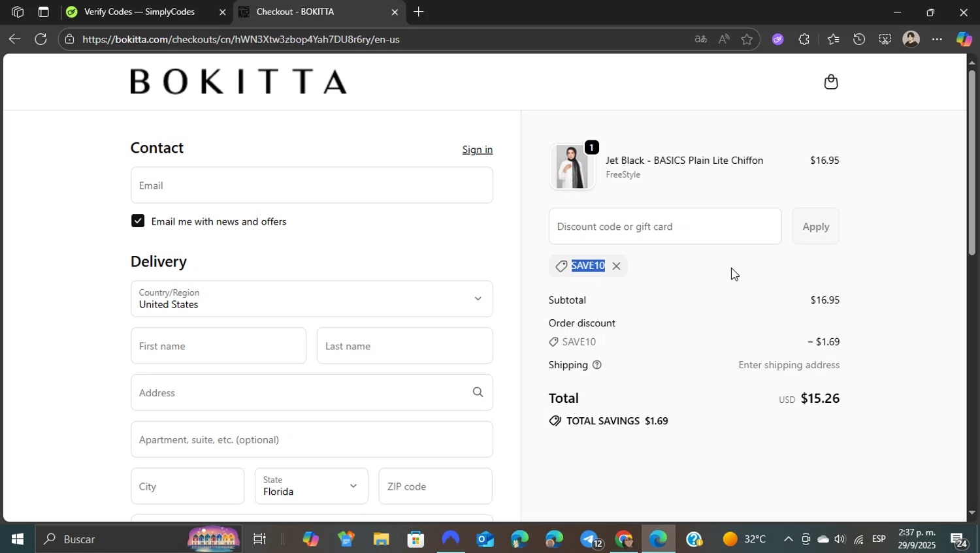Expand the Country/Region dropdown
980x553 pixels.
pyautogui.click(x=312, y=298)
